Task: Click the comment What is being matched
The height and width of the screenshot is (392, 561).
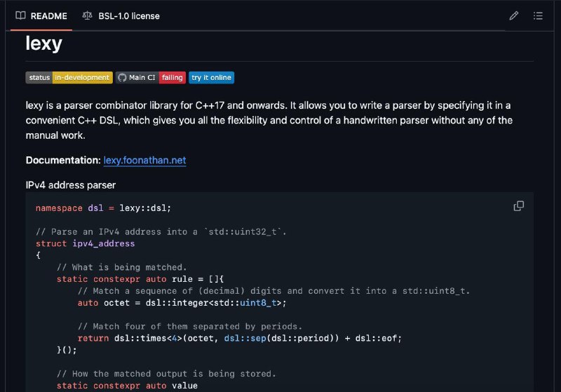Action: tap(121, 267)
